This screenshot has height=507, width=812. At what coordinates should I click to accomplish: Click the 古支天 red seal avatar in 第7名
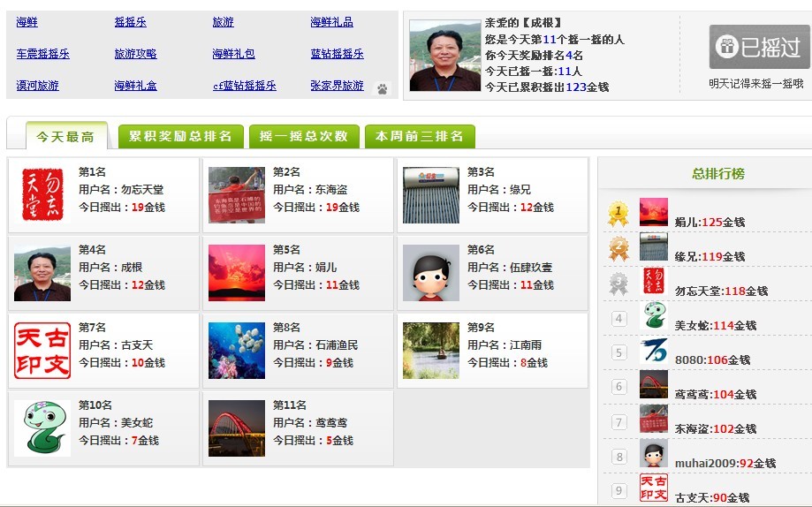click(42, 351)
